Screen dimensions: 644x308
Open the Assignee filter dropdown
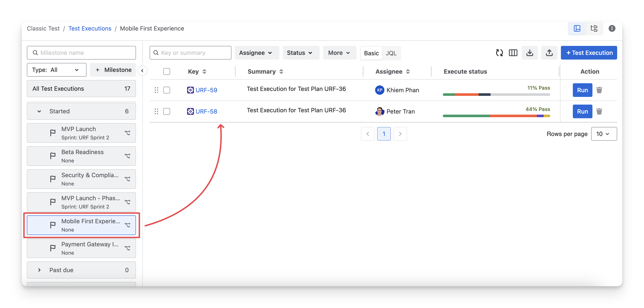click(257, 53)
